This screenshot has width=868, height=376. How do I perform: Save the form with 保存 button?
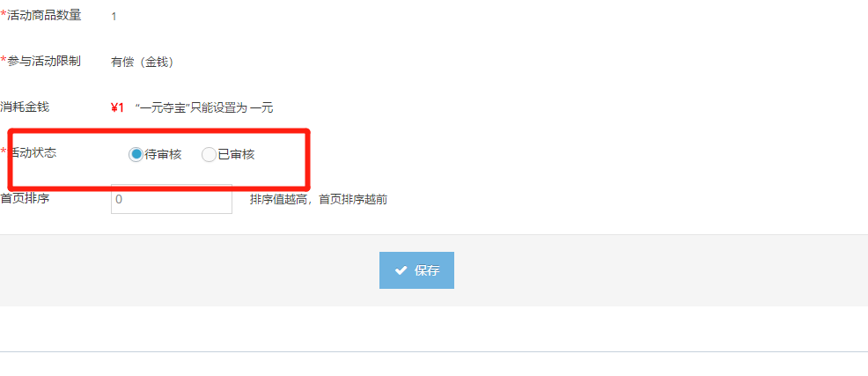[x=417, y=270]
